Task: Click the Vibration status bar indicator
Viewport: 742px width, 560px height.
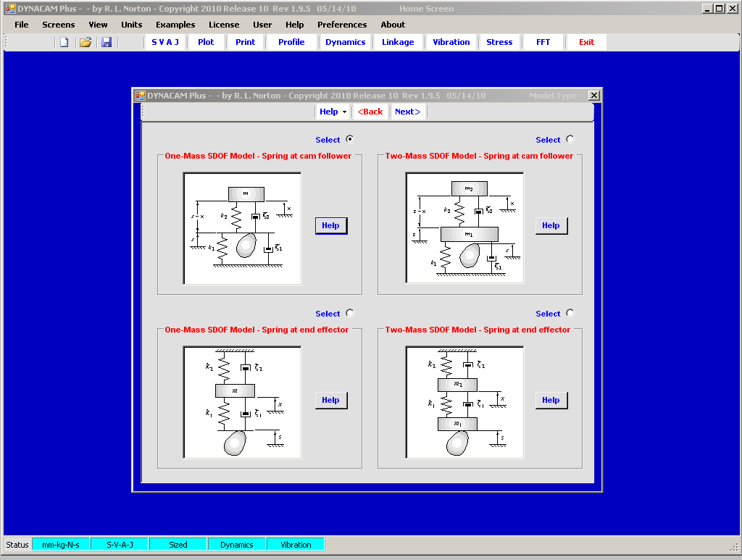Action: coord(296,544)
